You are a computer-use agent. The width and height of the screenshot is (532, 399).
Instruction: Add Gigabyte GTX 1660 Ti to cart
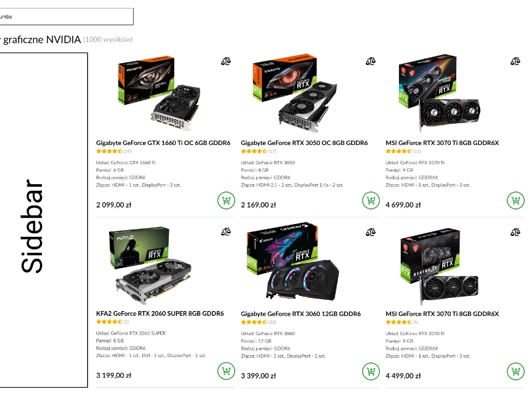click(226, 201)
